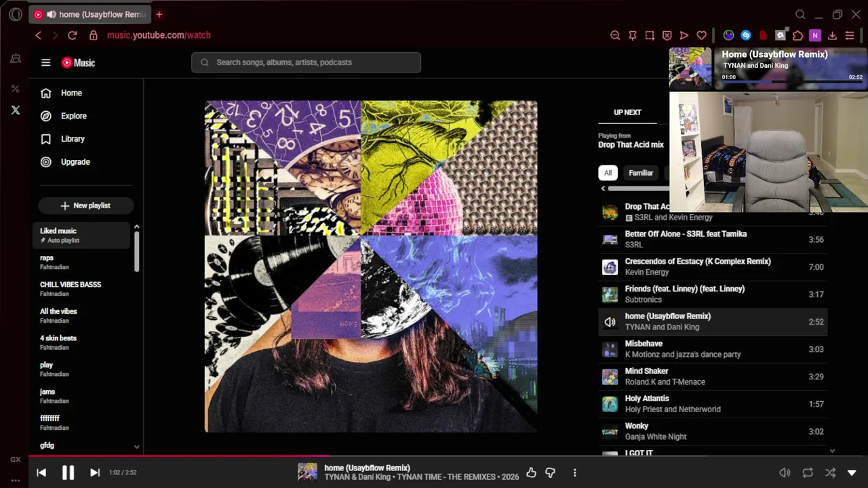
Task: Open the browser tab search icon
Action: [800, 14]
